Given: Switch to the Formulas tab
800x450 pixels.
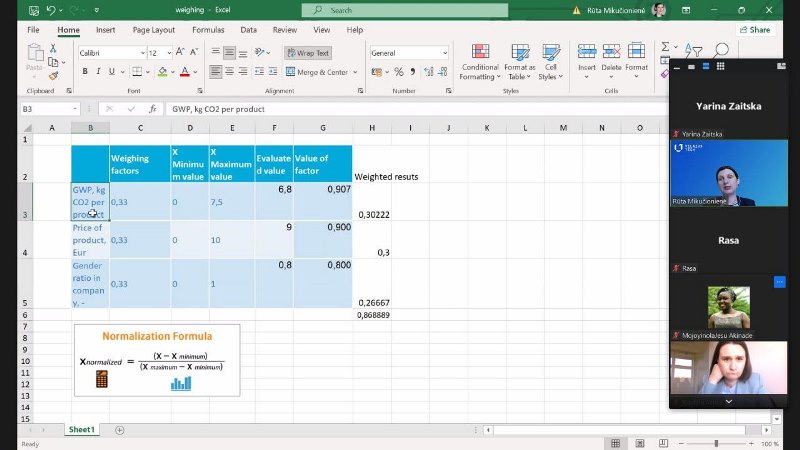Looking at the screenshot, I should click(x=208, y=30).
